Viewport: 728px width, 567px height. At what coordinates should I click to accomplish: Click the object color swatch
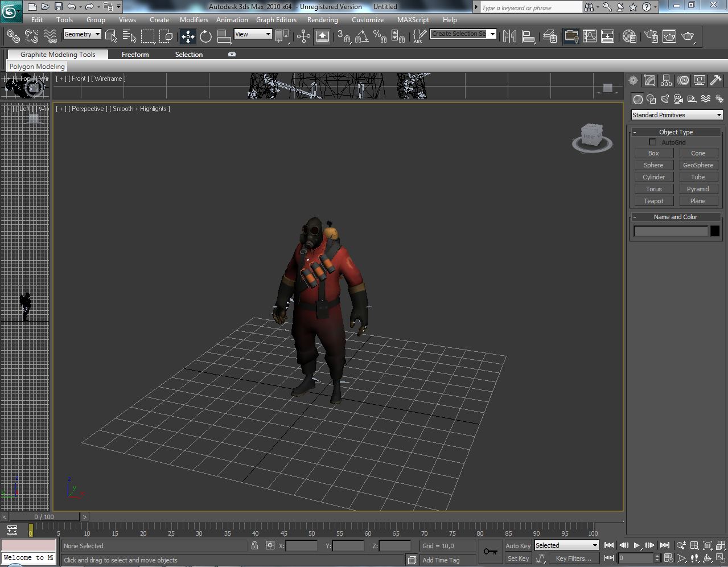[715, 231]
